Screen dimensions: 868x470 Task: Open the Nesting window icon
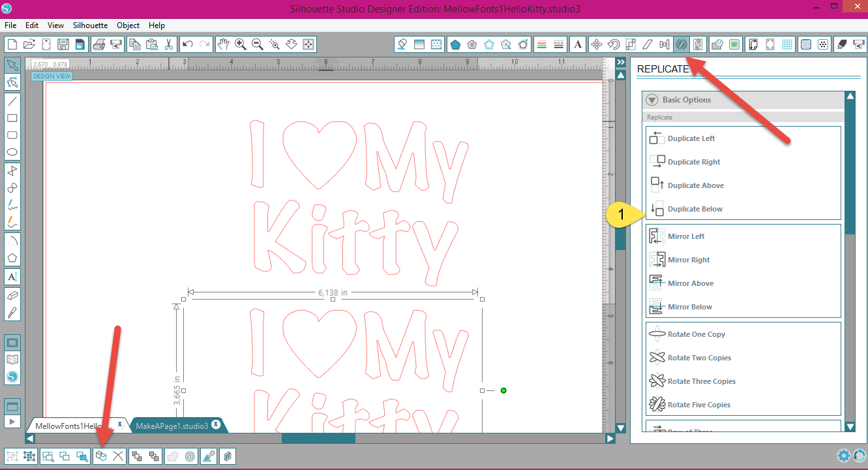(698, 44)
